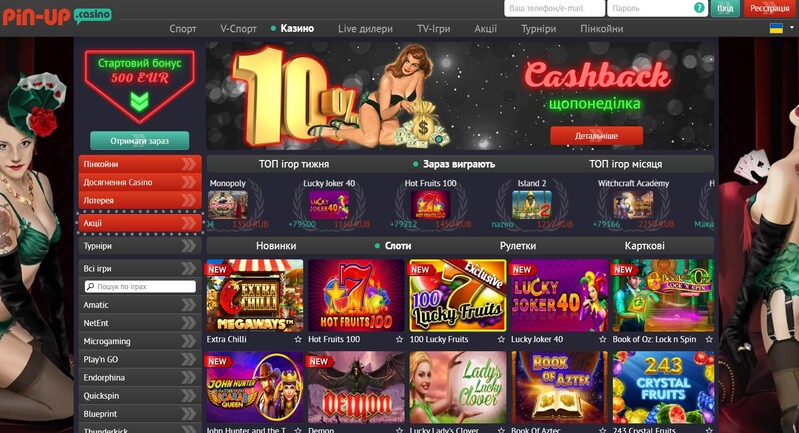Switch to the Рулетки tab

(x=518, y=246)
